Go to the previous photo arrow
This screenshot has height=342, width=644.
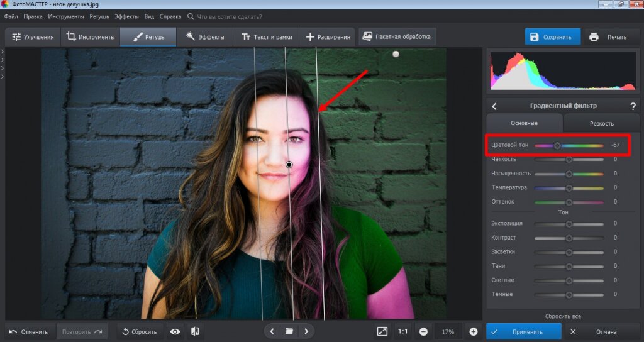pyautogui.click(x=272, y=331)
